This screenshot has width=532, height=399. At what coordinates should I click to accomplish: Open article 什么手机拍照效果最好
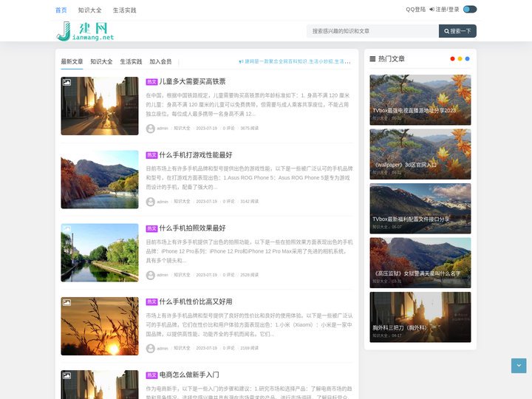(x=192, y=228)
